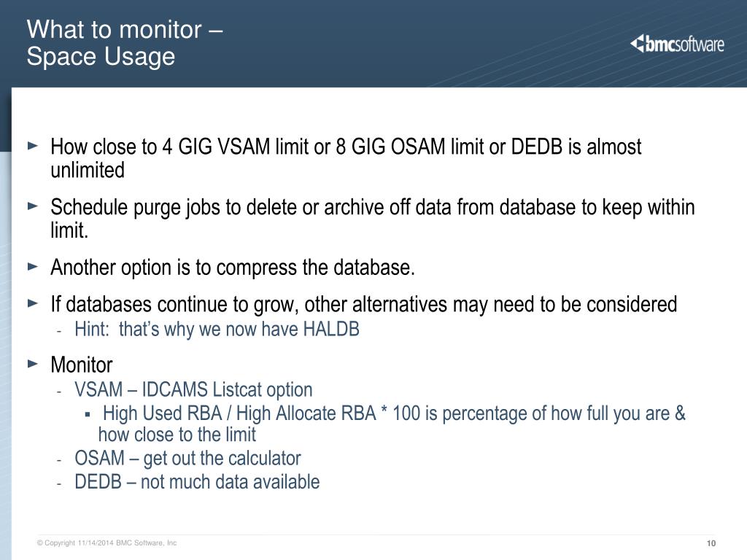Click the dash bullet before DEDB line

pyautogui.click(x=59, y=484)
